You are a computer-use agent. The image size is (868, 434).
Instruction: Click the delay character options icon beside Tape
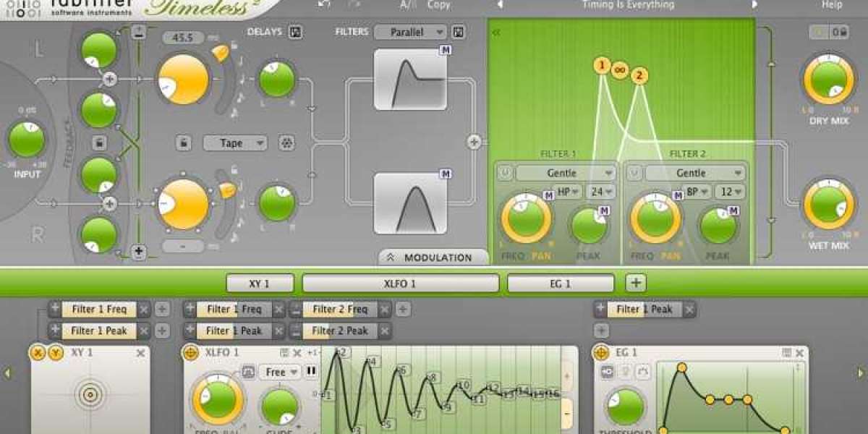287,142
